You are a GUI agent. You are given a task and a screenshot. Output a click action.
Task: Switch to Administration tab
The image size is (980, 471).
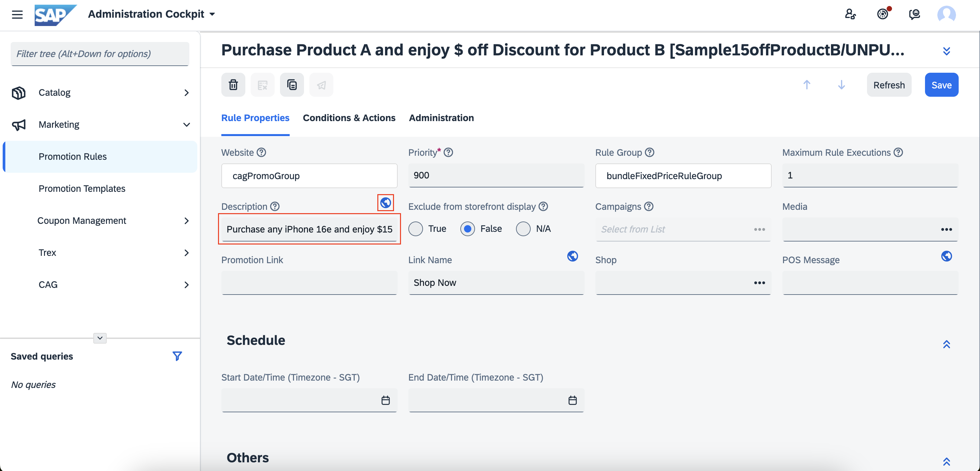coord(441,118)
